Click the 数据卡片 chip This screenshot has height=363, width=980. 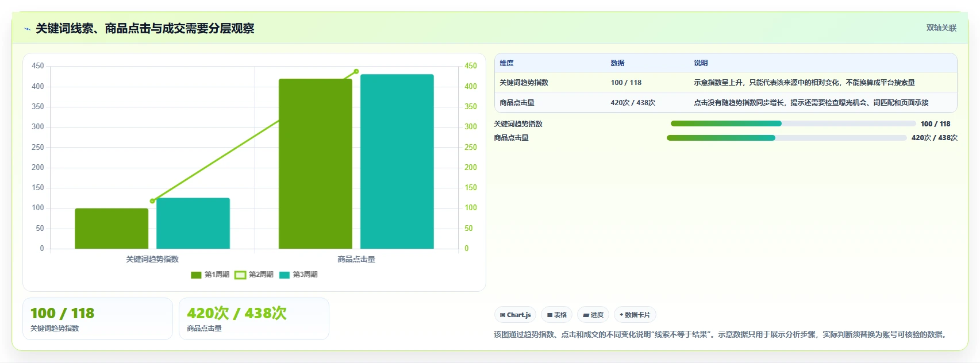tap(635, 315)
